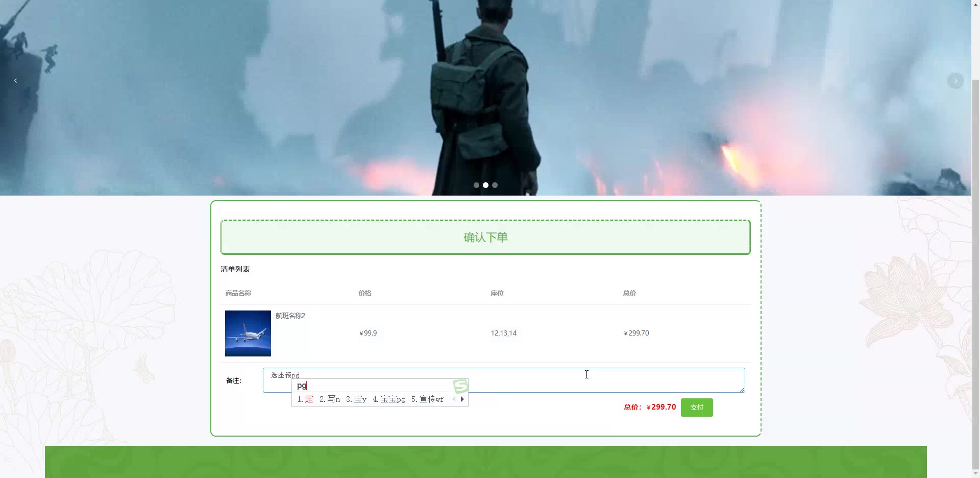Click the 座位 column header
980x478 pixels.
click(497, 293)
